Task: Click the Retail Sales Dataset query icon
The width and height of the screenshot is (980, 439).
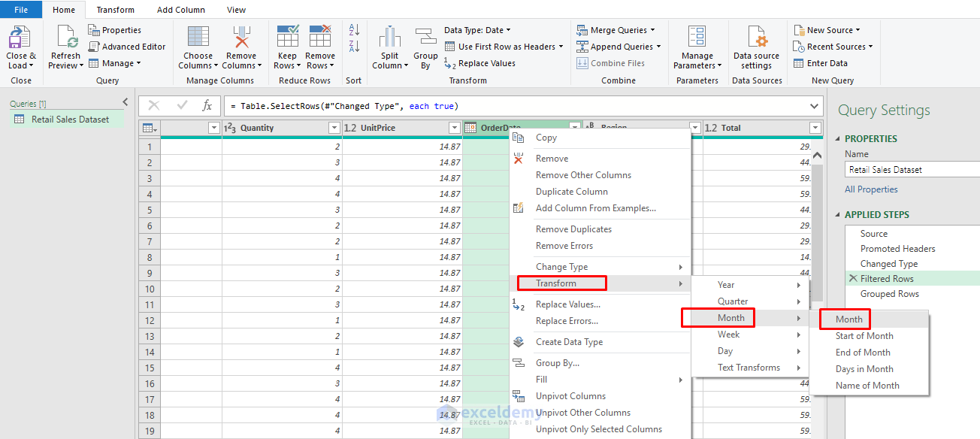Action: pos(19,120)
